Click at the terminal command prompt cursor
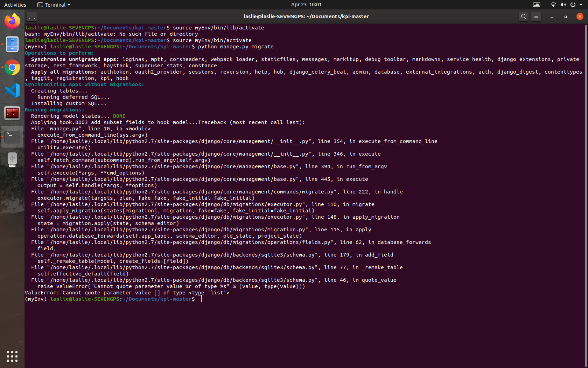The image size is (588, 368). [199, 299]
